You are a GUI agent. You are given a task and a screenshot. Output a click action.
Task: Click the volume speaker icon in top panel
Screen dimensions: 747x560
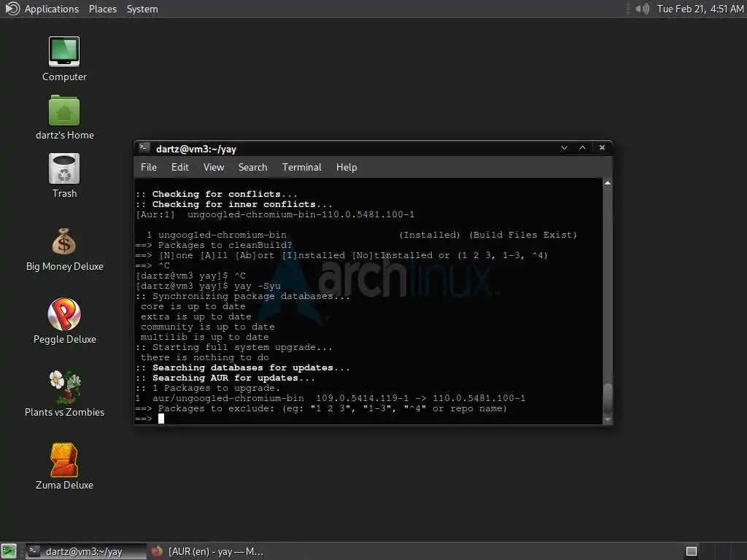[x=642, y=9]
